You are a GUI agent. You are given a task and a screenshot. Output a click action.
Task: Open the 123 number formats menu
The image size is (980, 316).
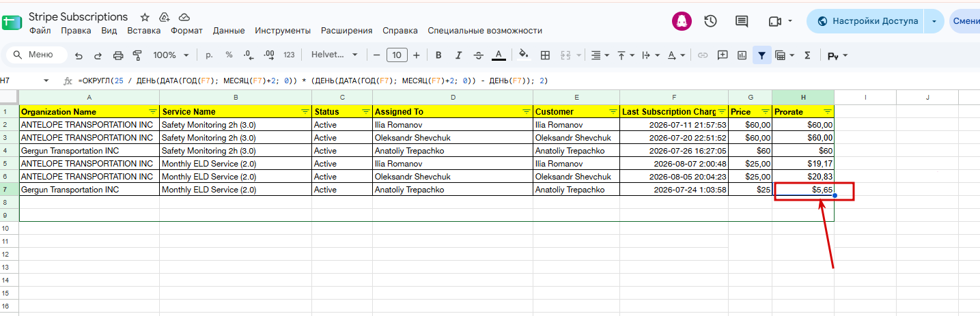tap(289, 55)
